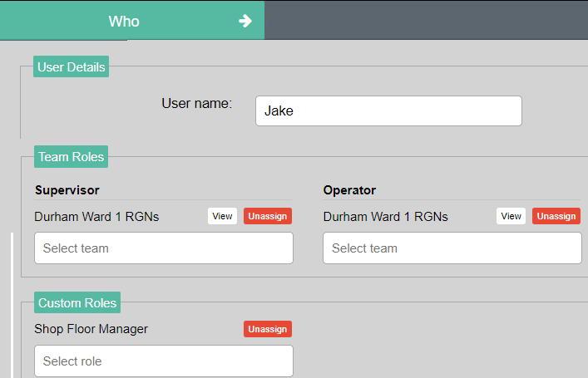The width and height of the screenshot is (588, 378).
Task: Click the User name label
Action: [x=196, y=104]
